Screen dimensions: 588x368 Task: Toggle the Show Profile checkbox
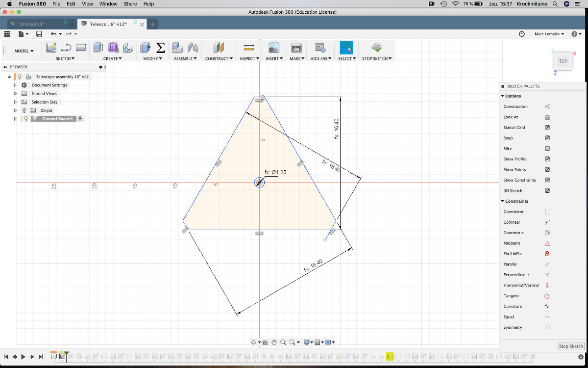tap(547, 159)
